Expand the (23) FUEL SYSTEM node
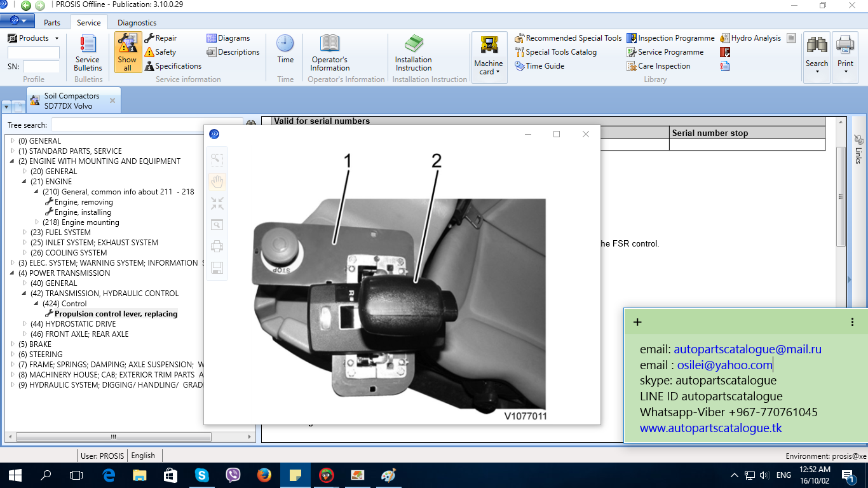The height and width of the screenshot is (488, 868). click(x=25, y=233)
